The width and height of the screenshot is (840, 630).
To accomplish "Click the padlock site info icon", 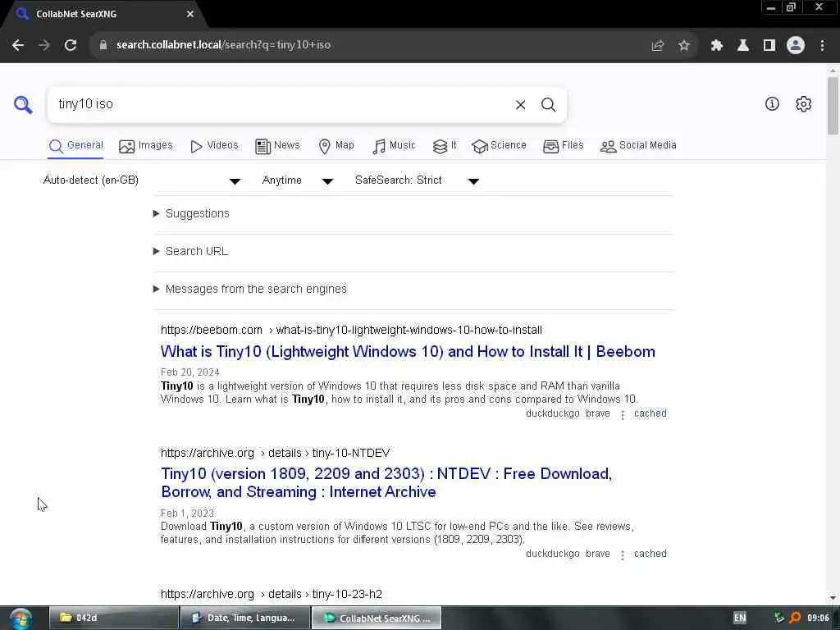I will pos(103,45).
